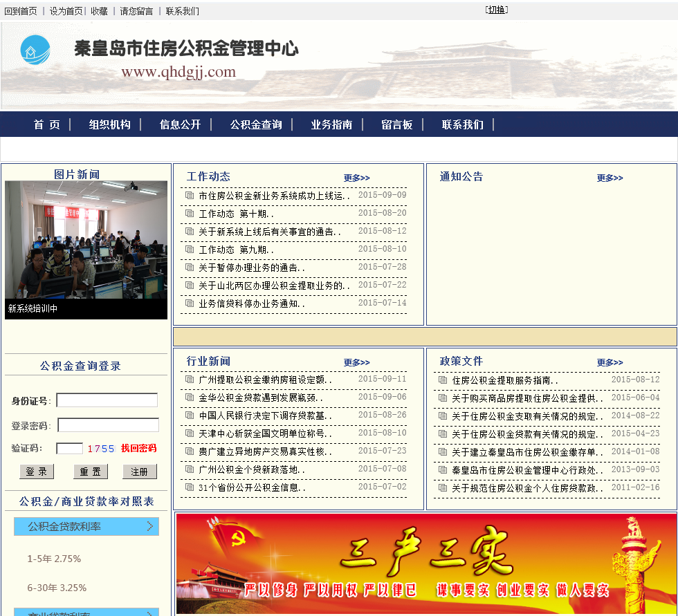
Task: Open the 新系统培训中 news photo
Action: (x=86, y=240)
